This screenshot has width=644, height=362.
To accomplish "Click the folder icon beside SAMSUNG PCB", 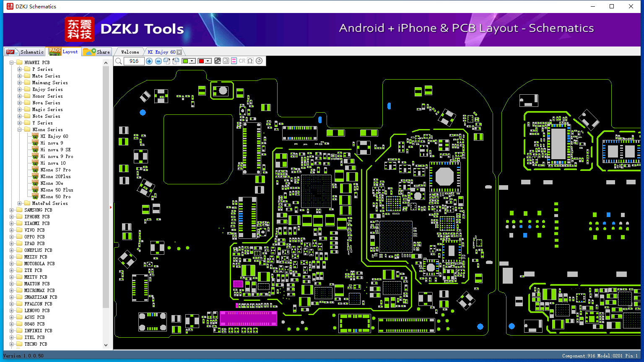I will [x=19, y=210].
